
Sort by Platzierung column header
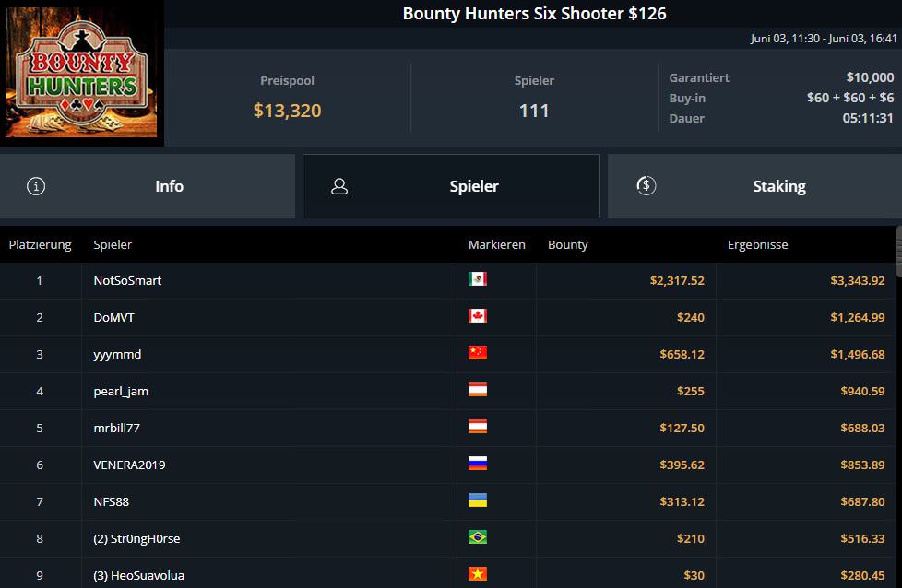40,245
